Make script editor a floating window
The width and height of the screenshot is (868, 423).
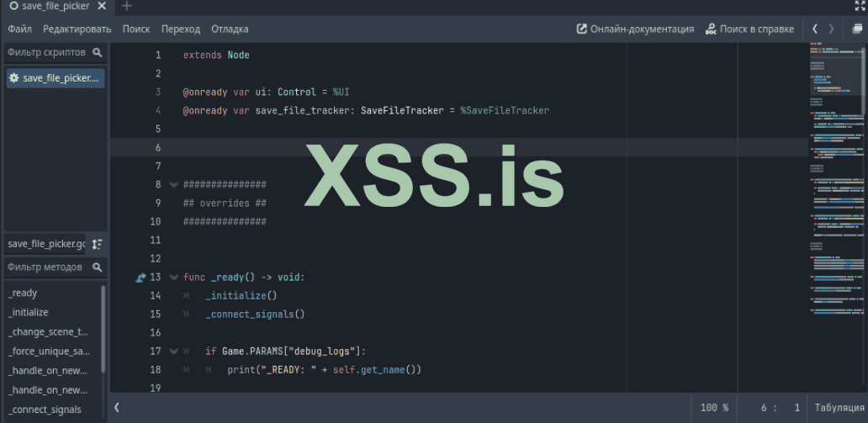pyautogui.click(x=857, y=29)
